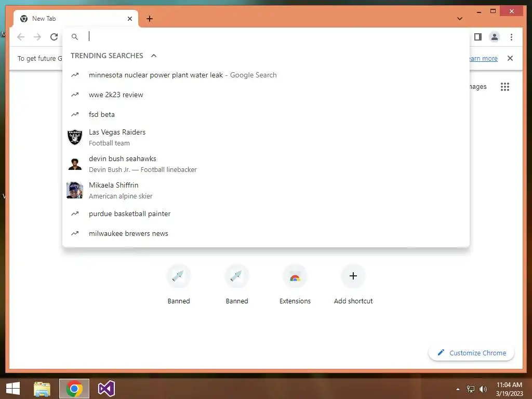Go back using the back arrow

click(21, 37)
